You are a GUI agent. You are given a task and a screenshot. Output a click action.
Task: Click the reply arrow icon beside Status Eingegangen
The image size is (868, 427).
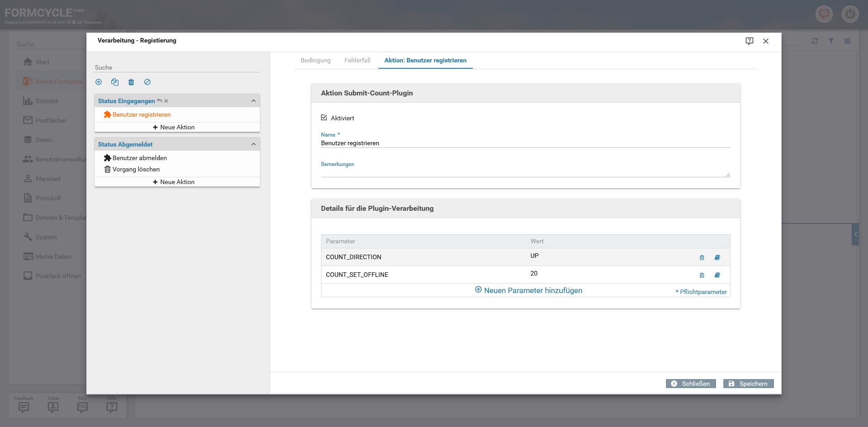pyautogui.click(x=160, y=101)
